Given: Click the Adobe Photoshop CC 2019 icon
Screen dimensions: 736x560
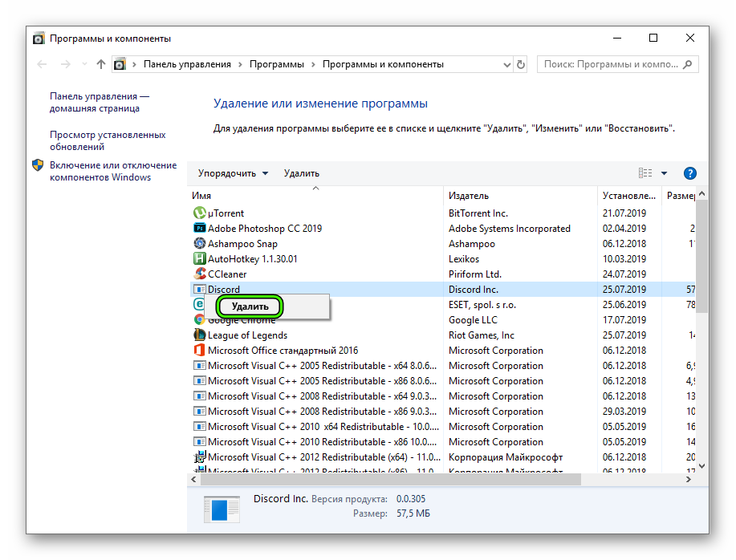Looking at the screenshot, I should pyautogui.click(x=200, y=229).
